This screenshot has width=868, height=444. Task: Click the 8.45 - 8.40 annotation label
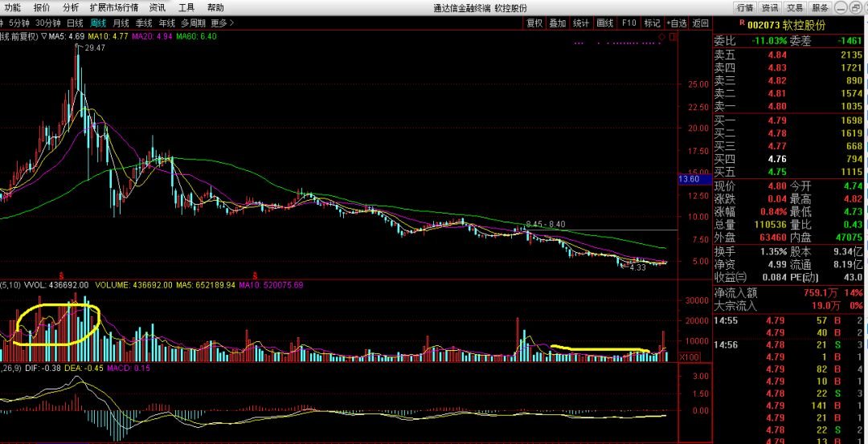pos(546,224)
